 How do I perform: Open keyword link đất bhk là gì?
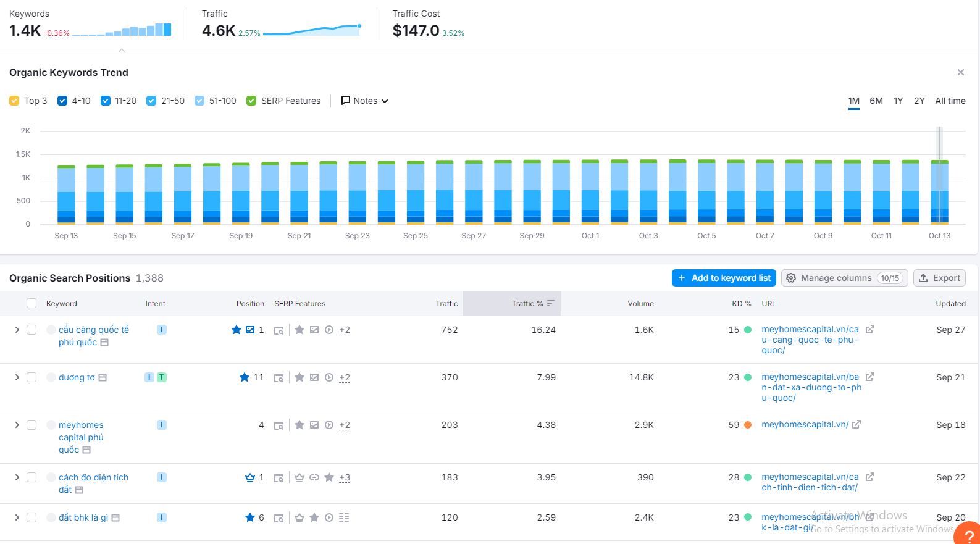tap(83, 517)
